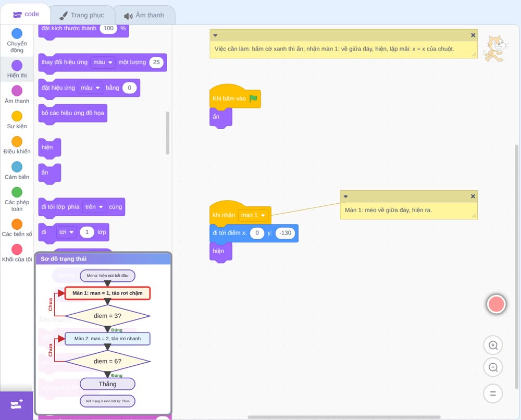Click 'bỏ các hiệu ứng đồ họa' block
The width and height of the screenshot is (521, 420).
[73, 114]
